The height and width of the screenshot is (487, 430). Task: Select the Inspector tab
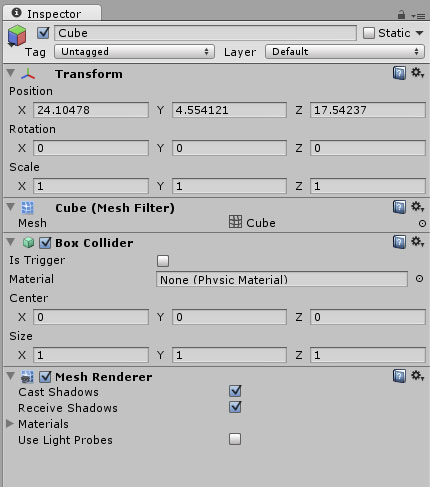pyautogui.click(x=52, y=14)
